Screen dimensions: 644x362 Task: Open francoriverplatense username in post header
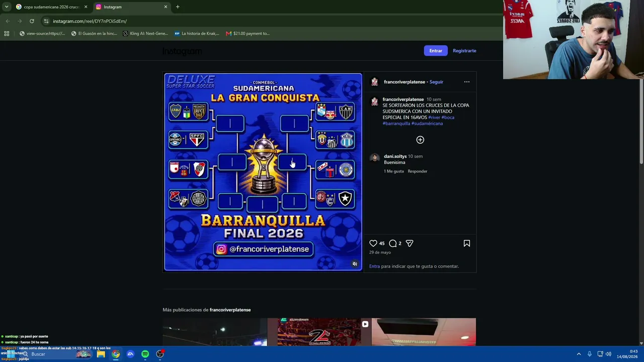pyautogui.click(x=405, y=82)
